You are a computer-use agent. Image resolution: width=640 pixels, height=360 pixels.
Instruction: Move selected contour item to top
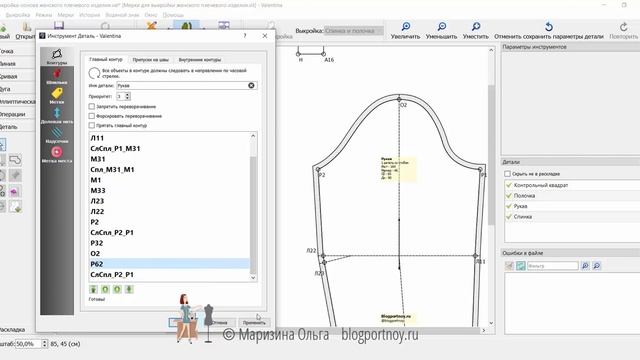point(93,289)
